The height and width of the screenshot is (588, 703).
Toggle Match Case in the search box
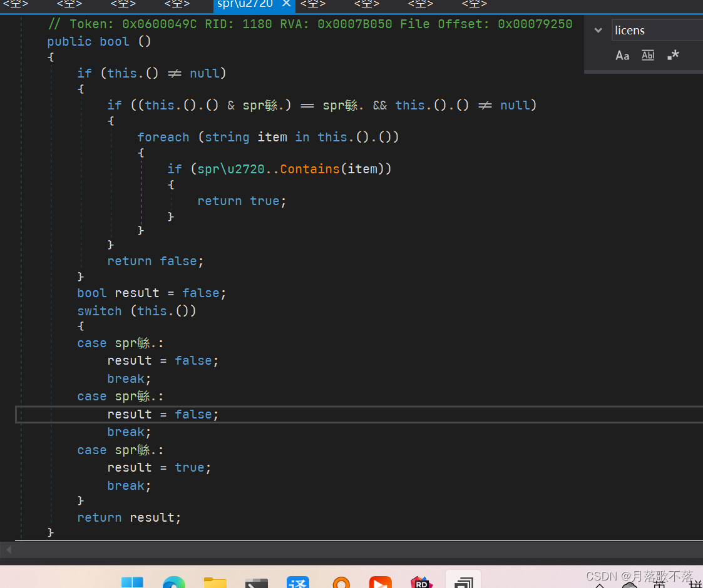(x=622, y=56)
